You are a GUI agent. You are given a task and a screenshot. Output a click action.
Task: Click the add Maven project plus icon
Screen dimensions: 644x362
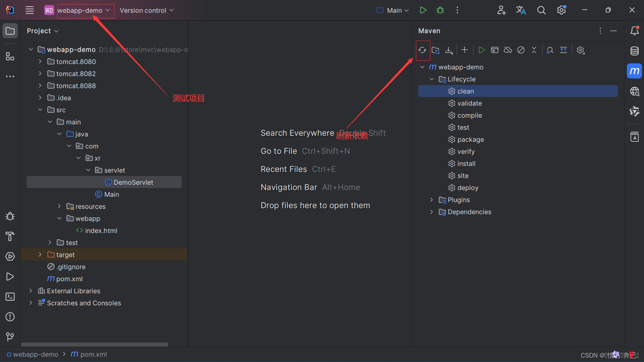(x=465, y=50)
